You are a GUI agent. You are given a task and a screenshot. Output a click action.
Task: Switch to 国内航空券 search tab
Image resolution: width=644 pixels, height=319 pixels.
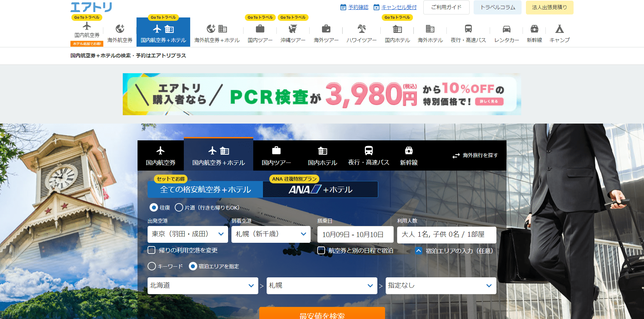(x=161, y=155)
